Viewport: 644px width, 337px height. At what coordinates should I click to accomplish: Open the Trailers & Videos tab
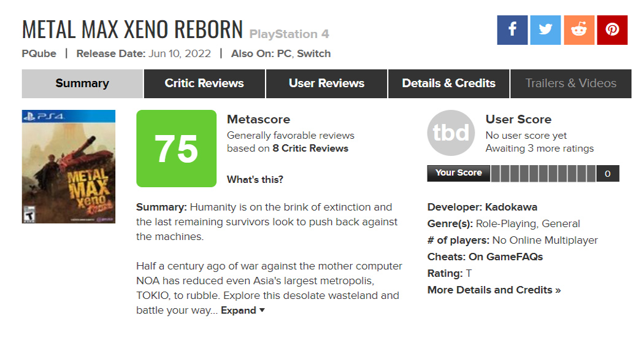570,83
